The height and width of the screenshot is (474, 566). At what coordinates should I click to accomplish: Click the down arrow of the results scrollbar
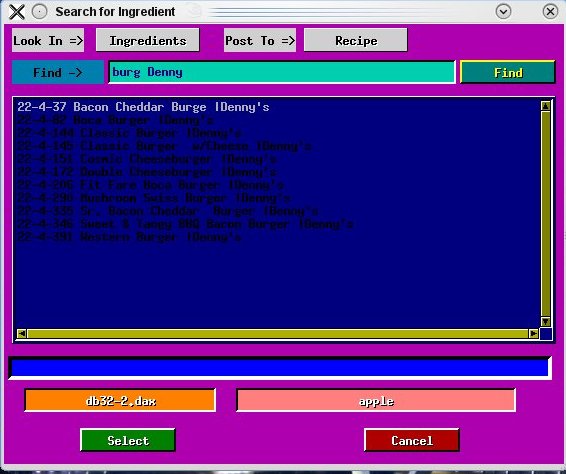pyautogui.click(x=545, y=322)
